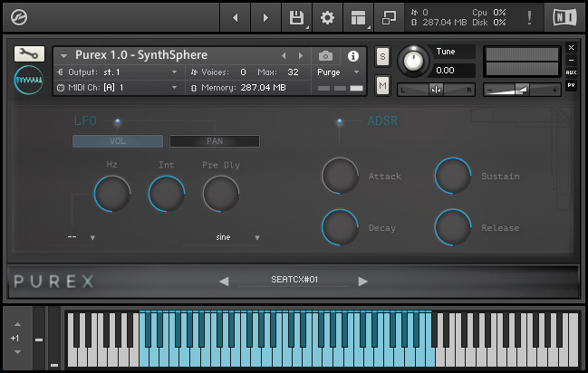Screen dimensions: 588x373
Task: Expand the sine waveform dropdown
Action: (x=237, y=237)
